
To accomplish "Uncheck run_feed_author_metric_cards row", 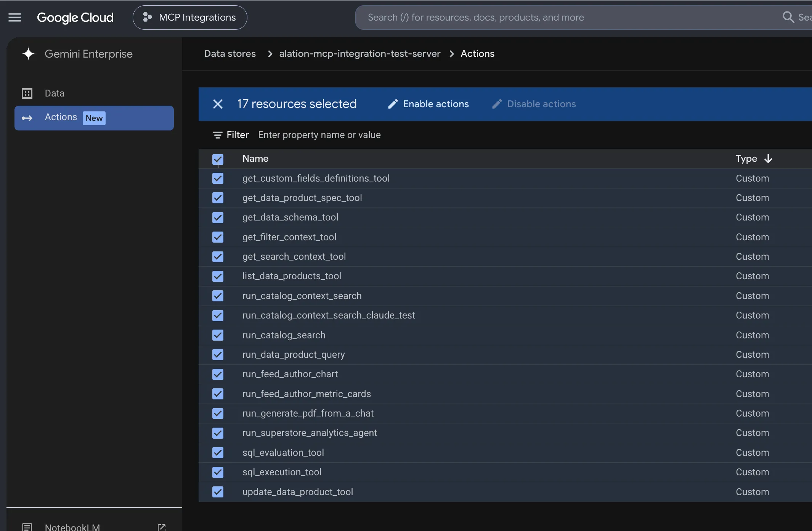I will 218,394.
